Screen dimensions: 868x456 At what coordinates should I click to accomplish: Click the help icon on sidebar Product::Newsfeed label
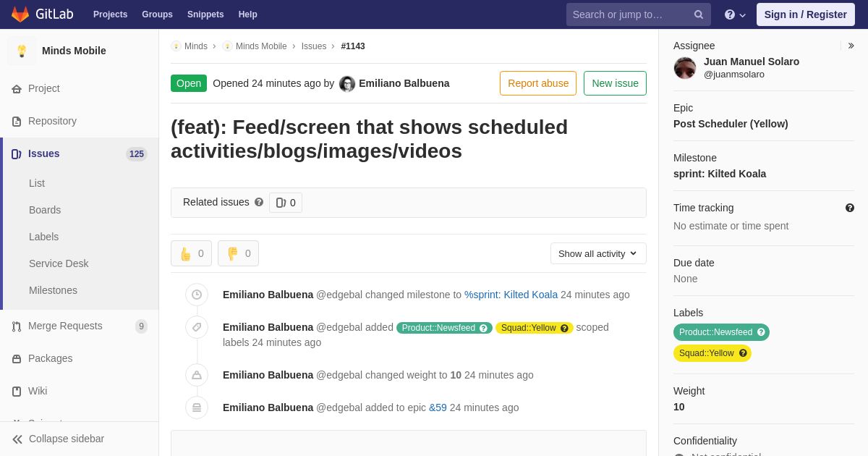(761, 332)
